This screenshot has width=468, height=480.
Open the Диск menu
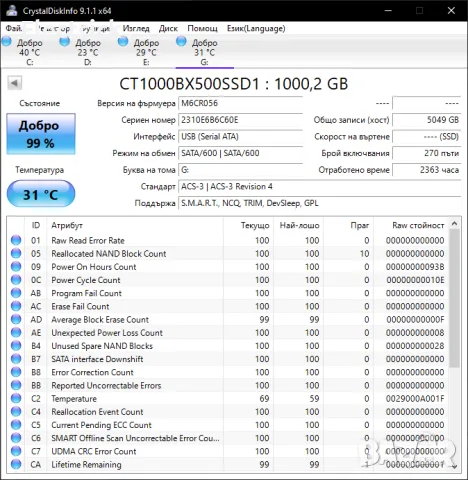[168, 29]
